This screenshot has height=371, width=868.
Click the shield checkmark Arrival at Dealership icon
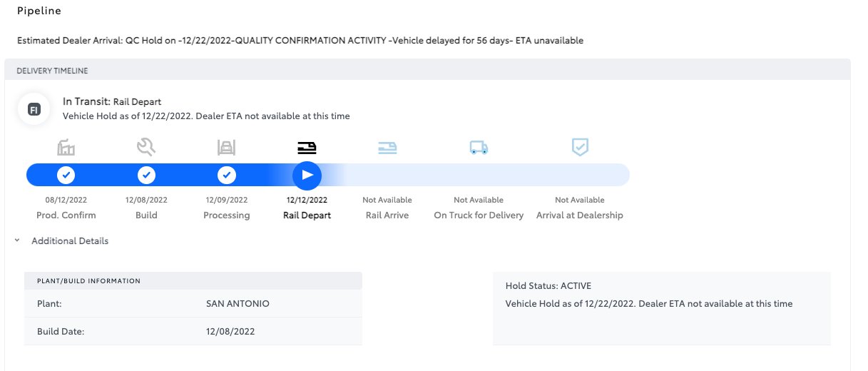tap(580, 148)
